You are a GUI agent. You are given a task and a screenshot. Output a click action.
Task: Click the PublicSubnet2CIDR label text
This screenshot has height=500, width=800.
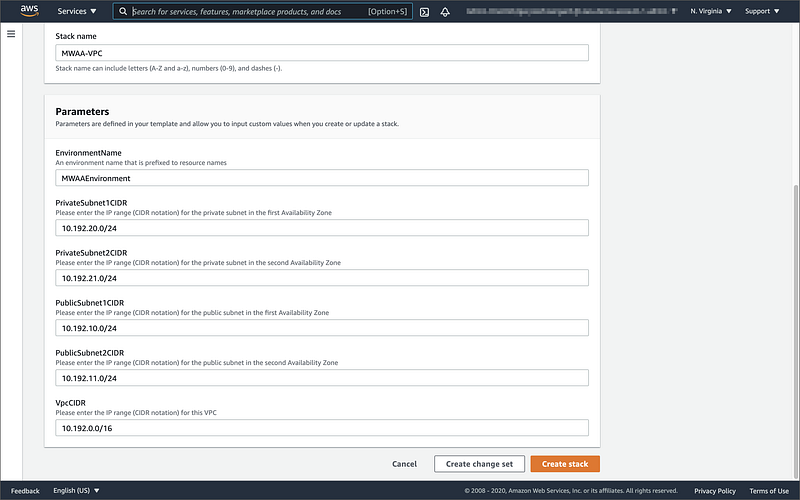point(90,353)
